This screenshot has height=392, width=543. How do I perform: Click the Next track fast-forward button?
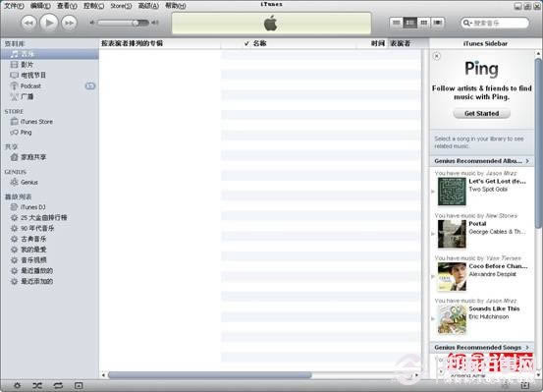69,23
